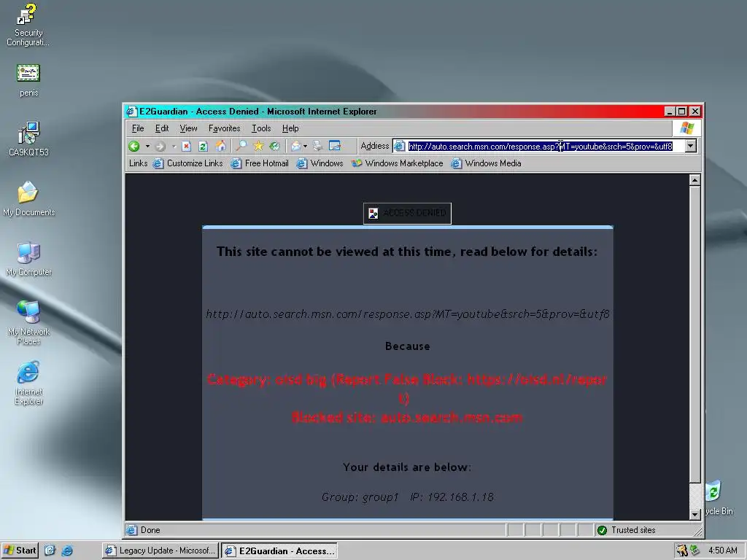Click the IE title bar page icon
The width and height of the screenshot is (747, 560).
coord(131,112)
